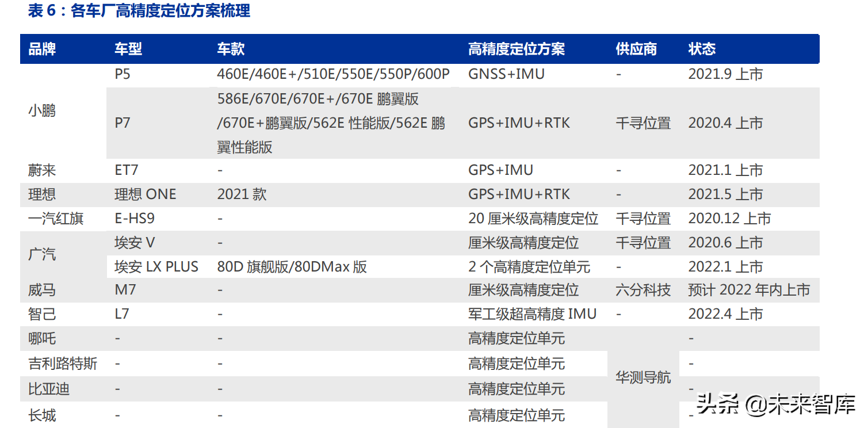Select the 小鹏 brand cell

tap(42, 110)
